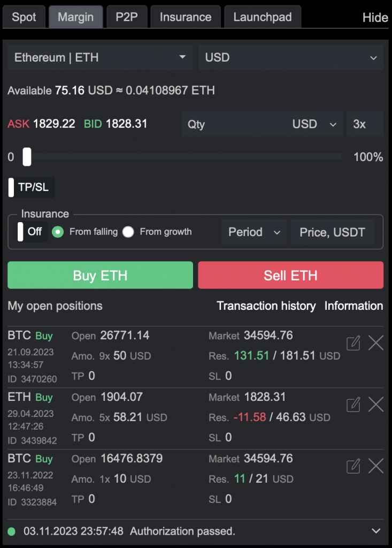
Task: Expand the insurance Period dropdown
Action: (x=254, y=232)
